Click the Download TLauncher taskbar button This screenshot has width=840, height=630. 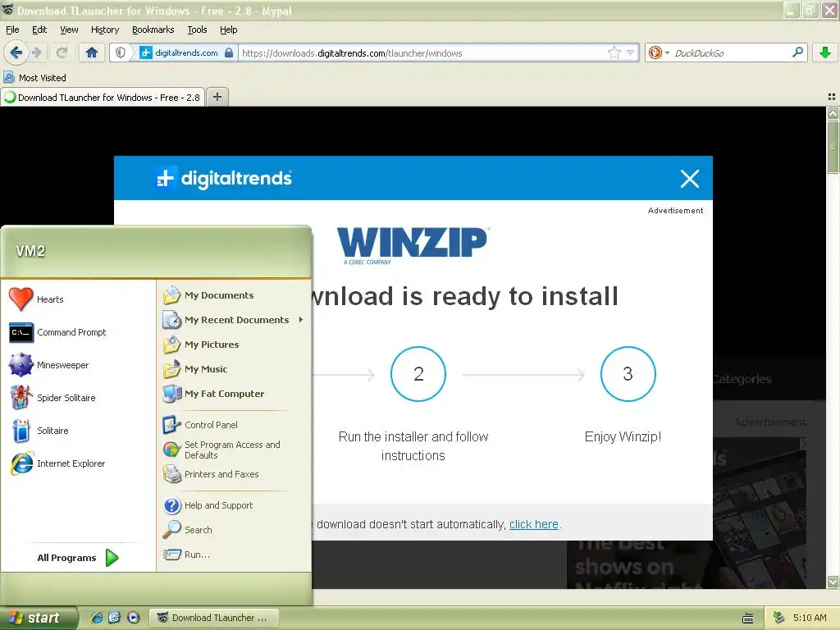[x=214, y=618]
